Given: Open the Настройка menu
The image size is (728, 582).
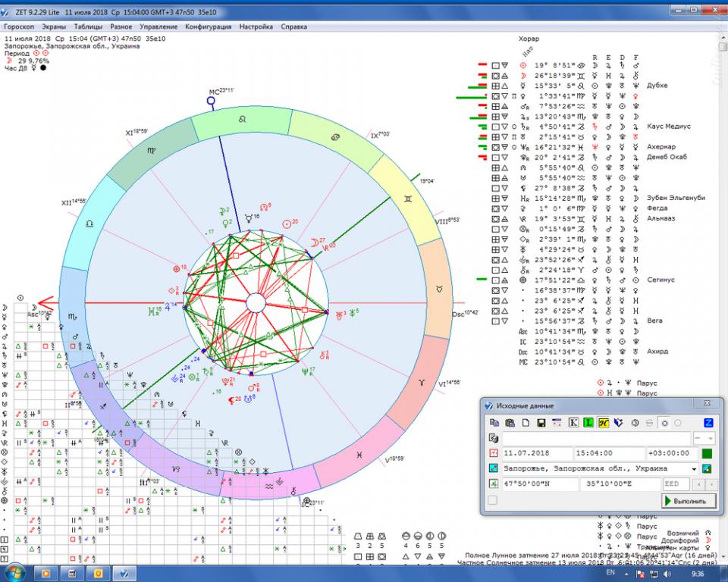Looking at the screenshot, I should pyautogui.click(x=256, y=27).
